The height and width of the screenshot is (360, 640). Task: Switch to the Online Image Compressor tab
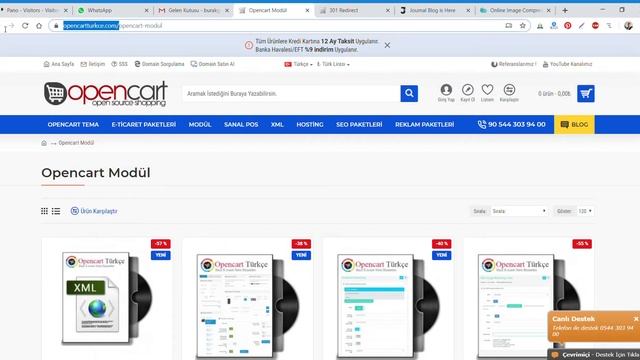tap(515, 10)
